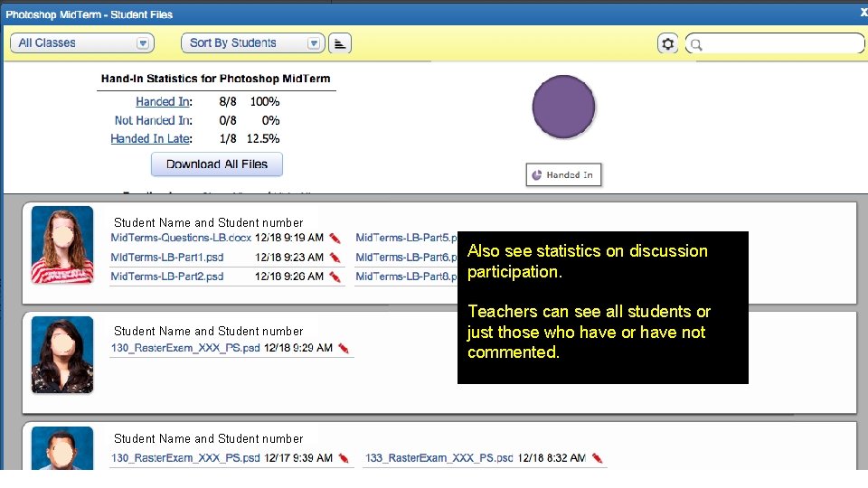The image size is (868, 488).
Task: Click Hand-In Statistics for Photoshop MidTerm heading
Action: (x=216, y=79)
